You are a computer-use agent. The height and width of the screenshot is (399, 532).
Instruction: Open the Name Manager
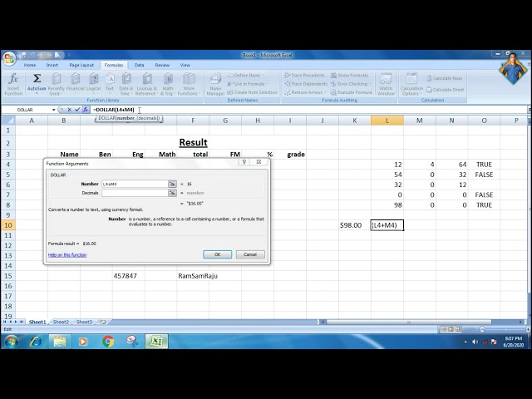(215, 84)
